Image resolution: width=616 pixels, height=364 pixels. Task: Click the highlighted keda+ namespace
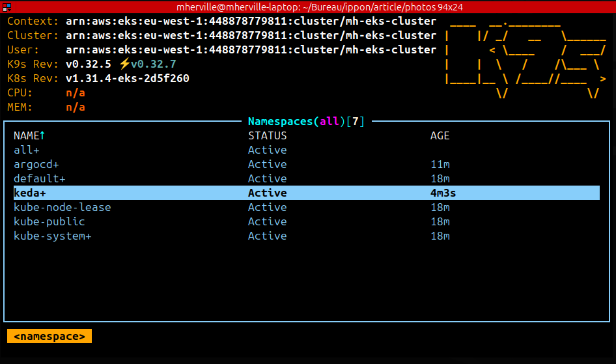30,193
